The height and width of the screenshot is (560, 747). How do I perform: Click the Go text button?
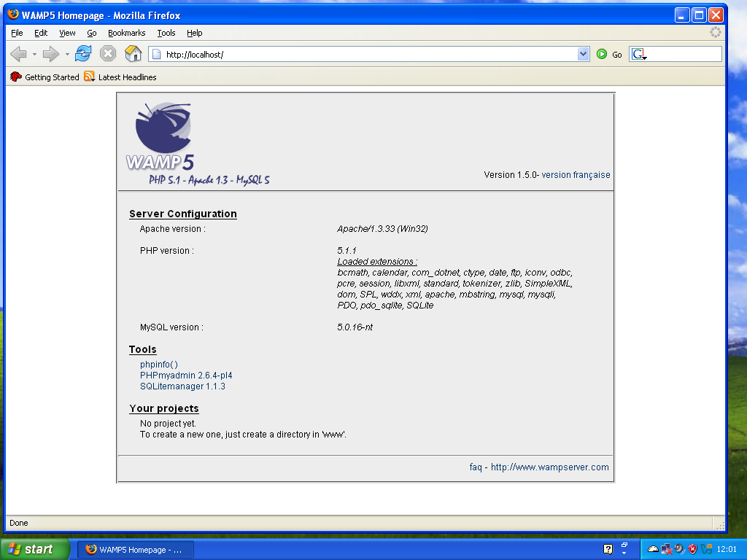pyautogui.click(x=617, y=55)
